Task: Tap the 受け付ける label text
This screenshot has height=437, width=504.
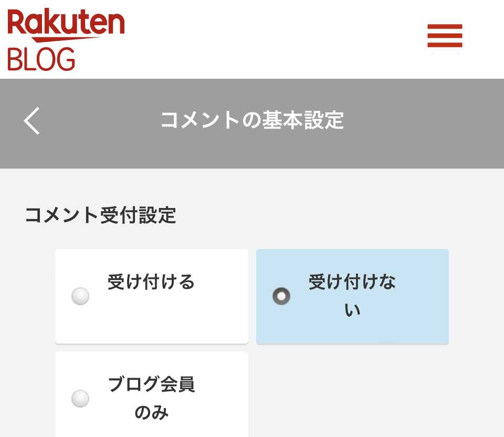Action: (151, 282)
